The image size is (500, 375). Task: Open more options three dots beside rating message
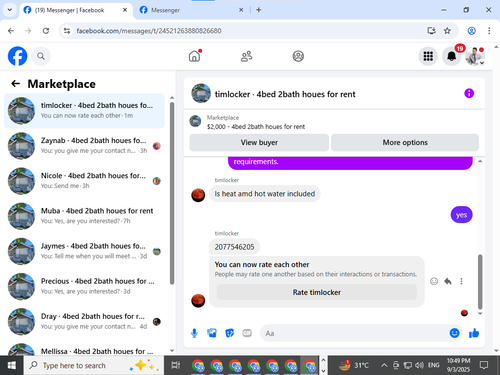[461, 281]
